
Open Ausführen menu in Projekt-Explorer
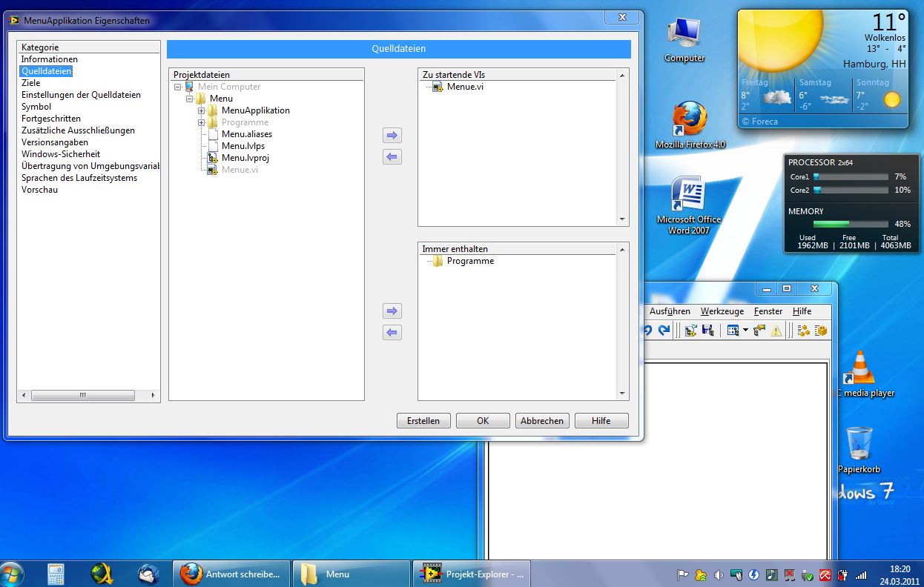[x=670, y=311]
